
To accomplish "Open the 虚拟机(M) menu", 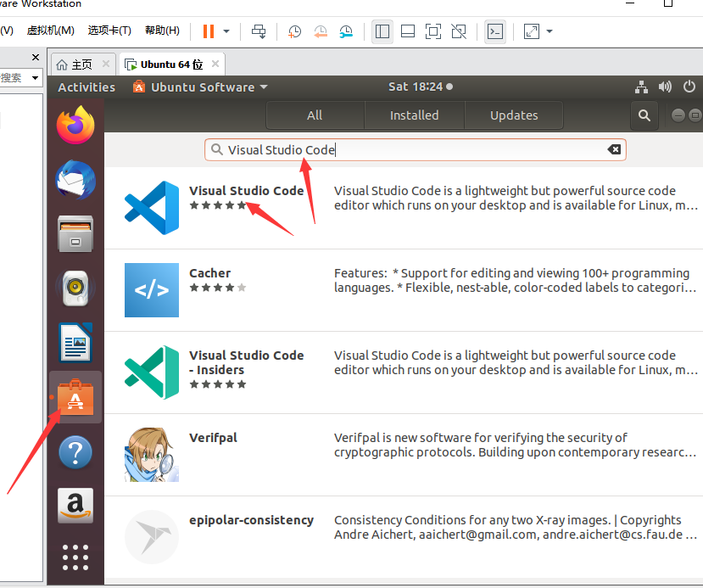I will (51, 31).
